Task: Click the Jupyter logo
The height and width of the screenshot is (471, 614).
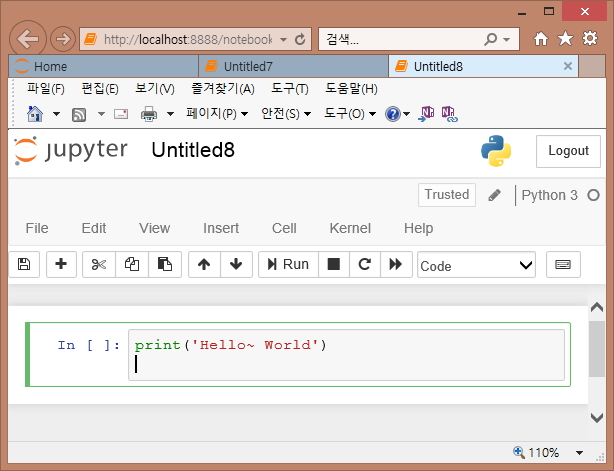Action: coord(70,150)
